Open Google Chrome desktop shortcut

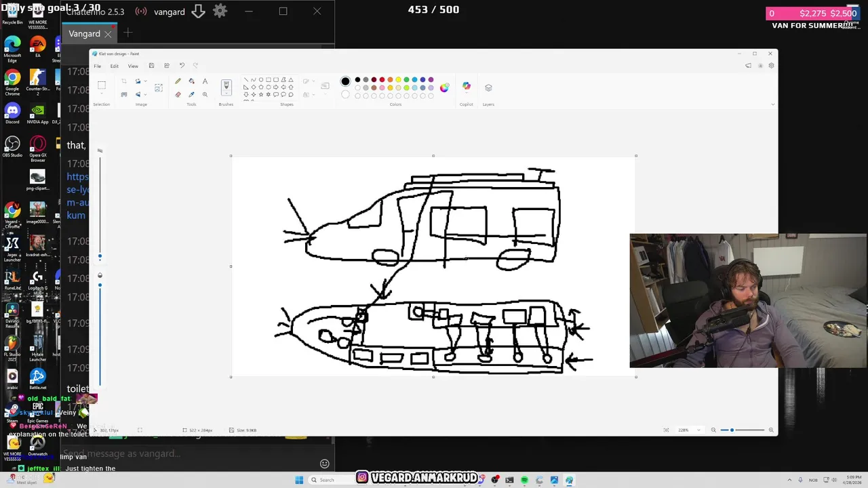click(12, 81)
